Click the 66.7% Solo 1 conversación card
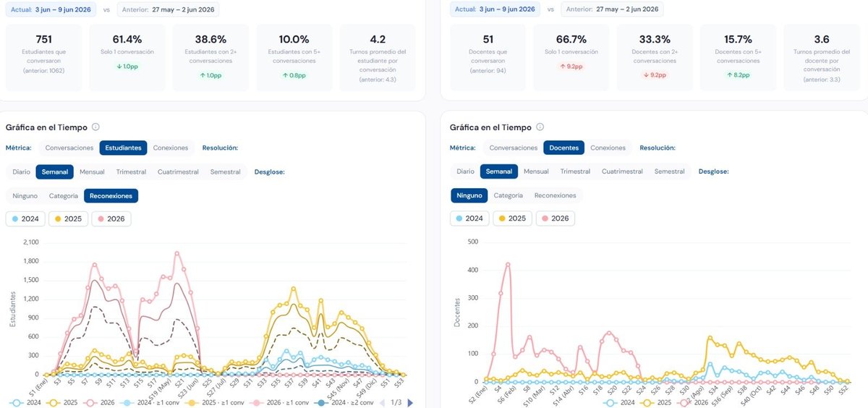The image size is (868, 408). pyautogui.click(x=571, y=57)
